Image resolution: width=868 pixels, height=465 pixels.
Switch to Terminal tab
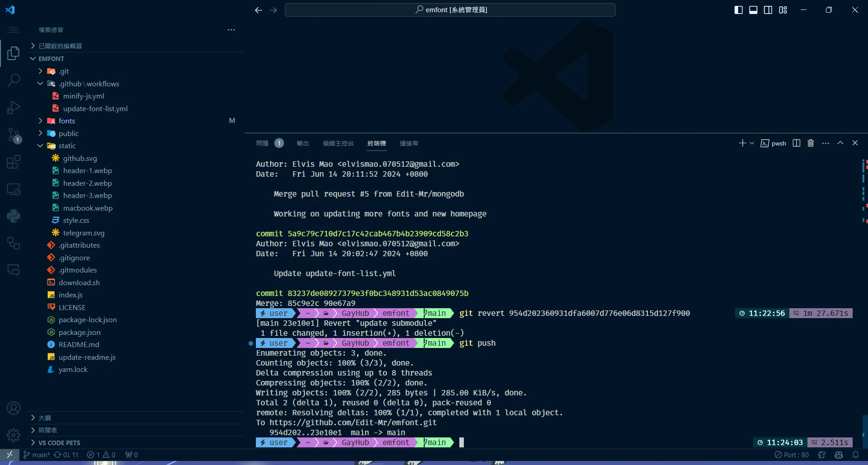pyautogui.click(x=377, y=143)
